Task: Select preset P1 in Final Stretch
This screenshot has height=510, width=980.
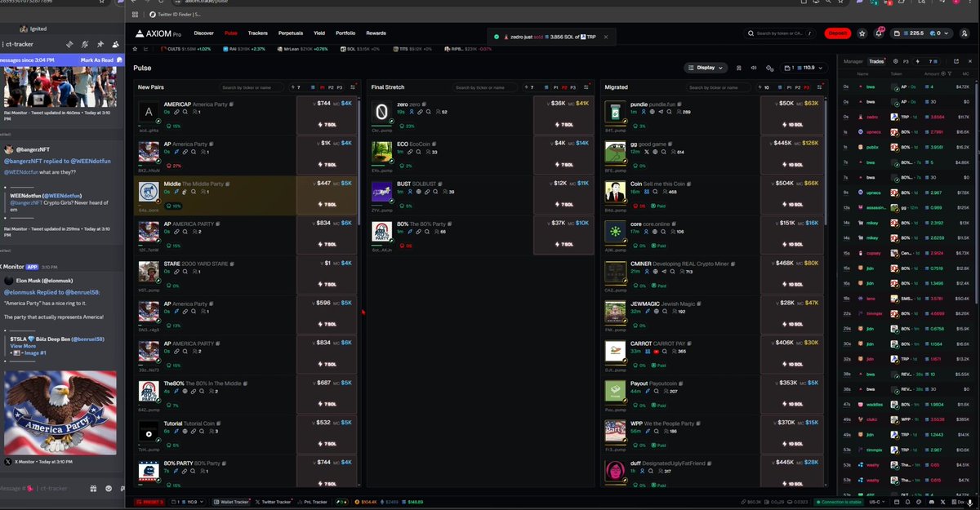Action: [x=555, y=87]
